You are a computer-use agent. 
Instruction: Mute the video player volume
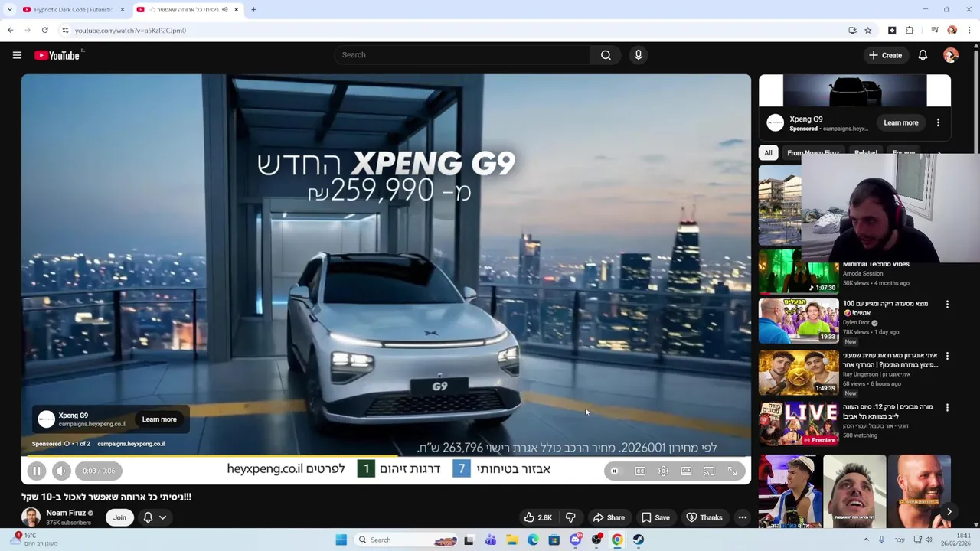61,471
